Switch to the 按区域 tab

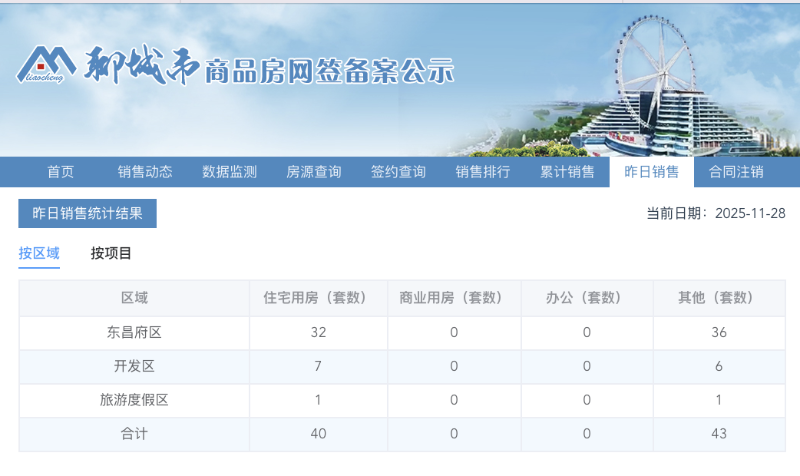39,254
